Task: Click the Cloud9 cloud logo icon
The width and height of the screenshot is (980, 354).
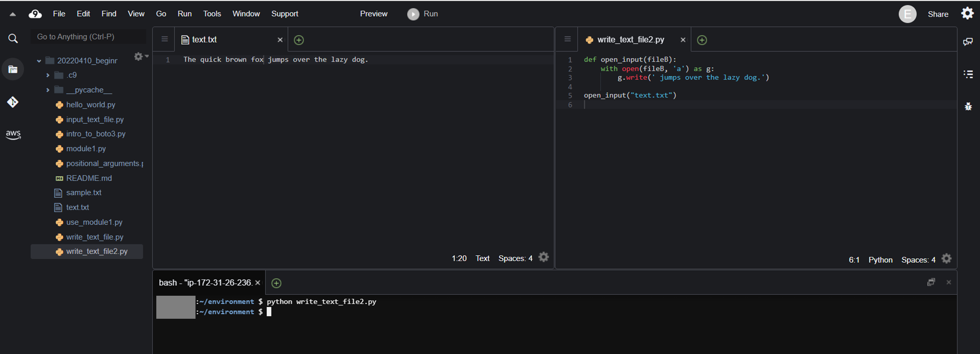Action: click(x=35, y=14)
